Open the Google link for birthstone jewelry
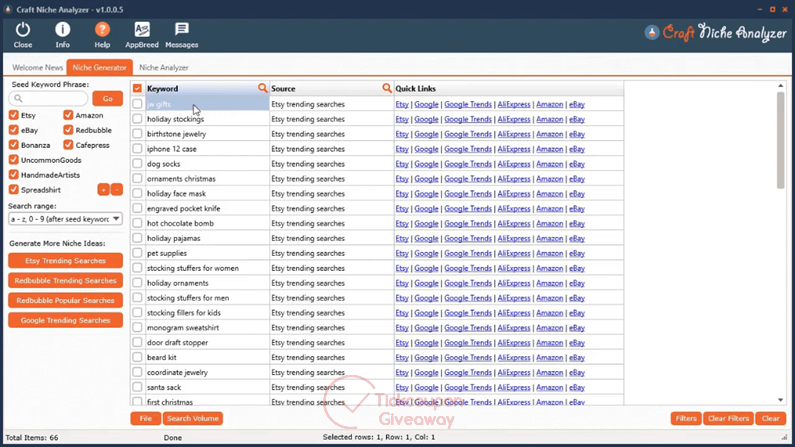 tap(426, 134)
